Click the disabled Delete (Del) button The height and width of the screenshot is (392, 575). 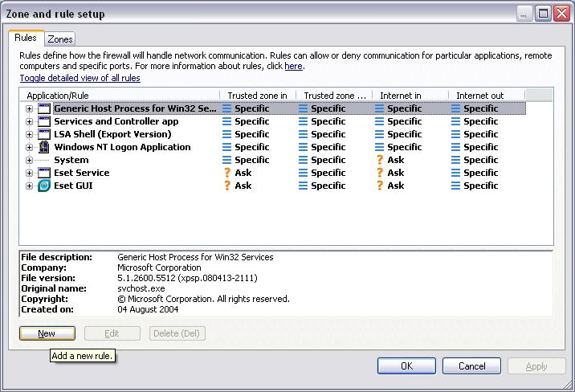177,333
